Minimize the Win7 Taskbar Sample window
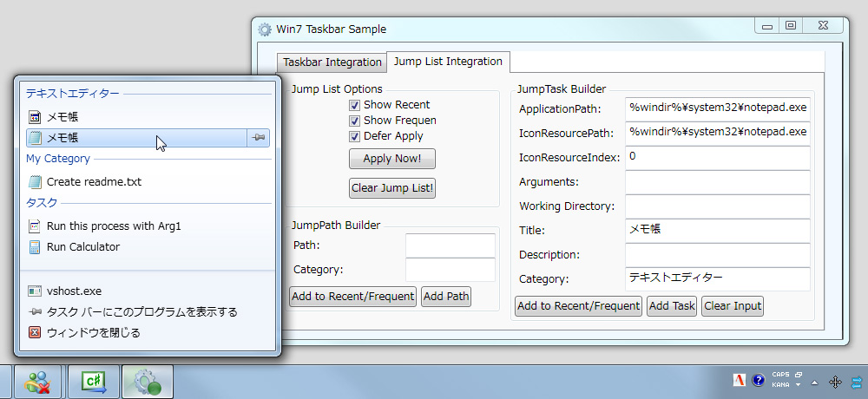The image size is (868, 399). pos(767,25)
